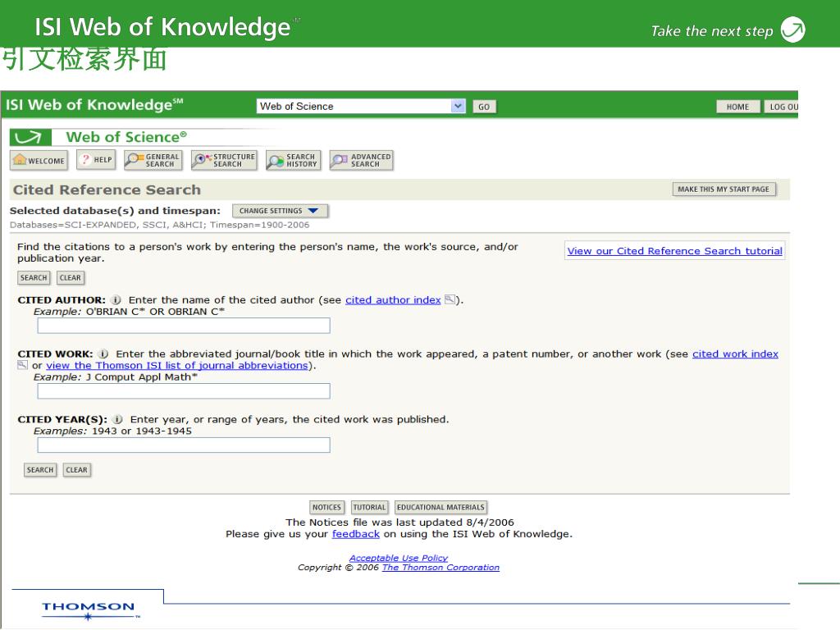Image resolution: width=840 pixels, height=630 pixels.
Task: Open the cited work index link
Action: 735,354
